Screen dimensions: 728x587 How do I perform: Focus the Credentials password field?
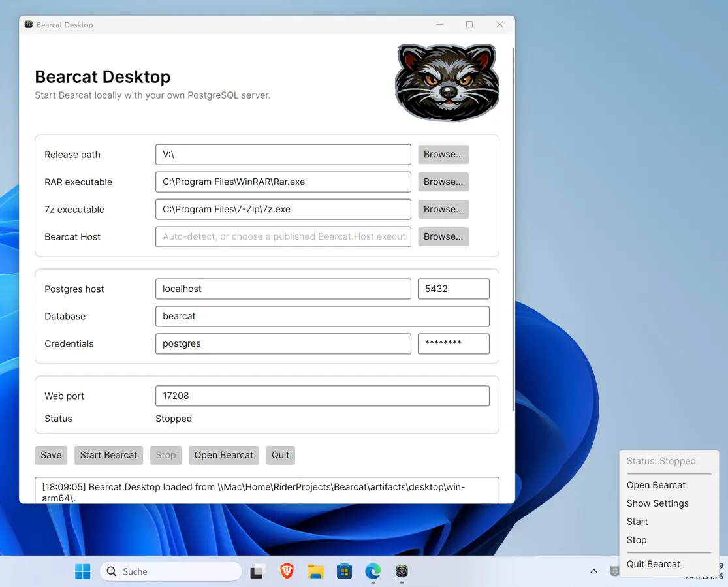click(x=454, y=343)
